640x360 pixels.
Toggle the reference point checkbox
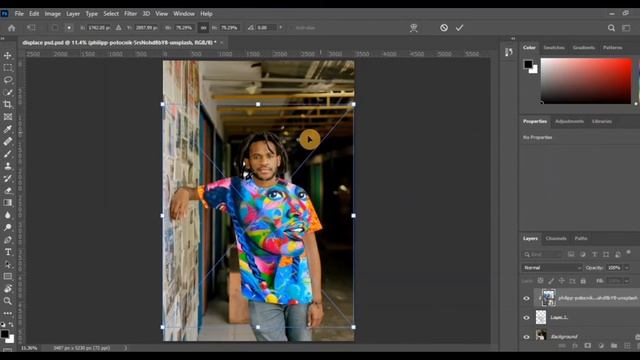pyautogui.click(x=55, y=28)
